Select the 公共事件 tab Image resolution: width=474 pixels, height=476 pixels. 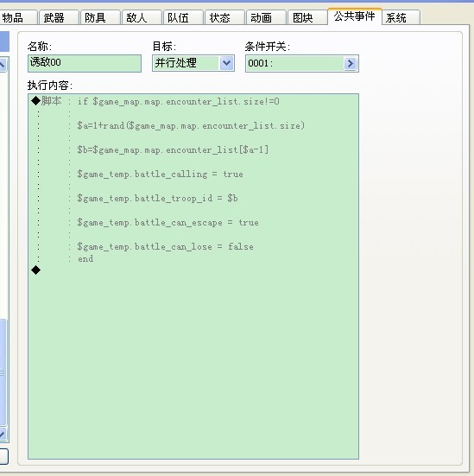coord(355,16)
